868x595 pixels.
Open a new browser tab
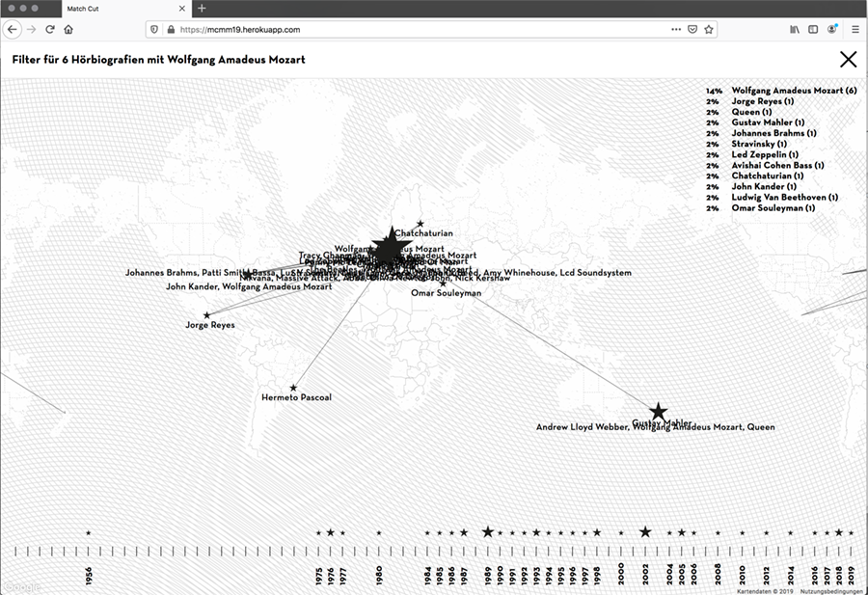202,9
